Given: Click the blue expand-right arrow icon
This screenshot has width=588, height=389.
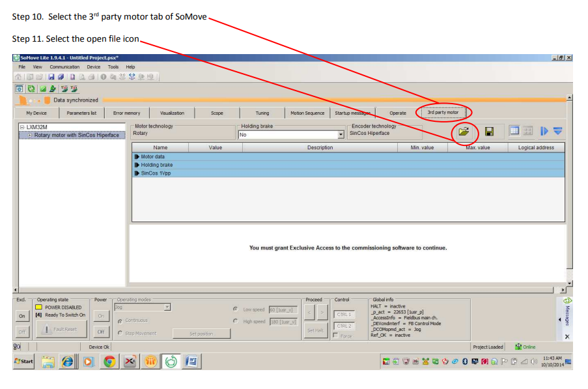Looking at the screenshot, I should (x=544, y=132).
